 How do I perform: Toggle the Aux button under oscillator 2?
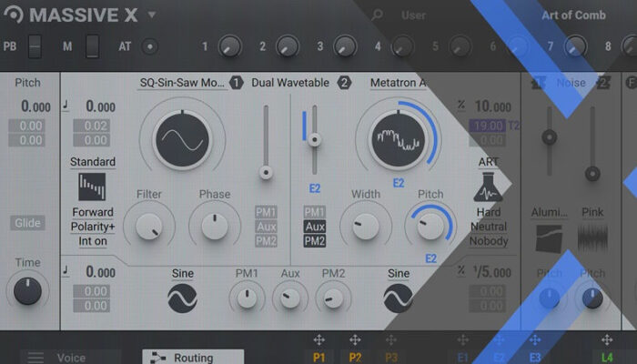[315, 227]
